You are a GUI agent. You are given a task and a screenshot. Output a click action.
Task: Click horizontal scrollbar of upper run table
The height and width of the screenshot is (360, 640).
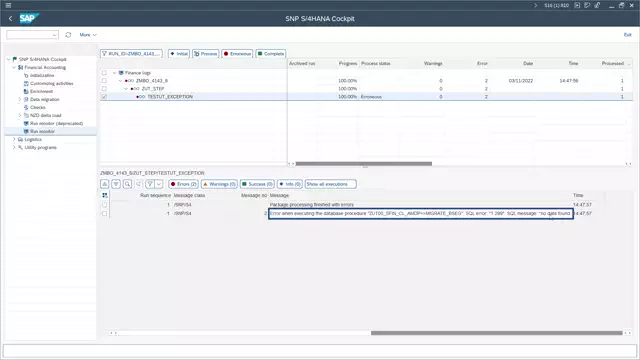point(363,164)
